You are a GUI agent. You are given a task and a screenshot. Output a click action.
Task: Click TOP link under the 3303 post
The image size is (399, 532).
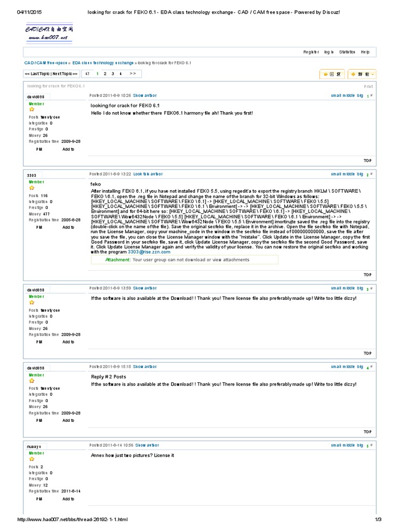[x=367, y=275]
